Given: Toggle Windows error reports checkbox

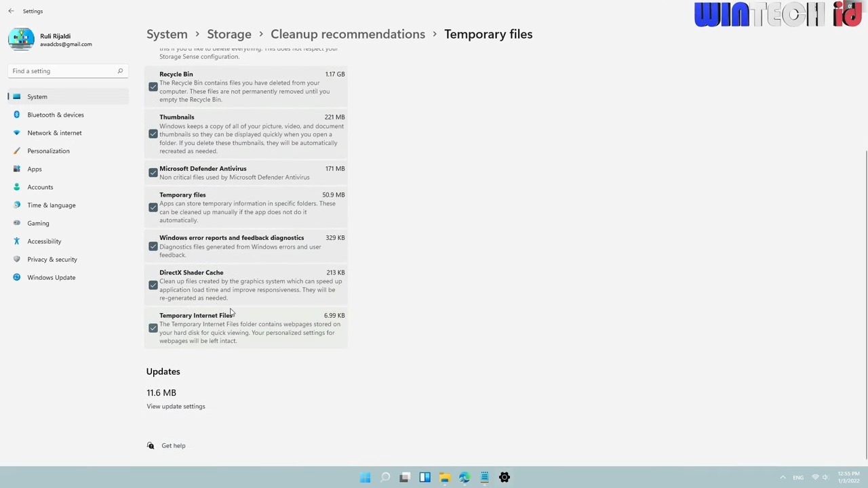Looking at the screenshot, I should (153, 246).
